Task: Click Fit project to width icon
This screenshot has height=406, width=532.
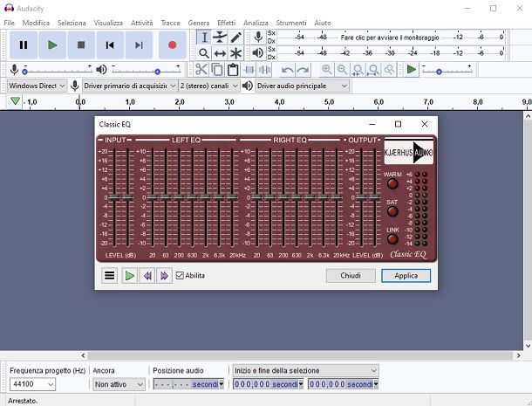Action: [x=373, y=70]
